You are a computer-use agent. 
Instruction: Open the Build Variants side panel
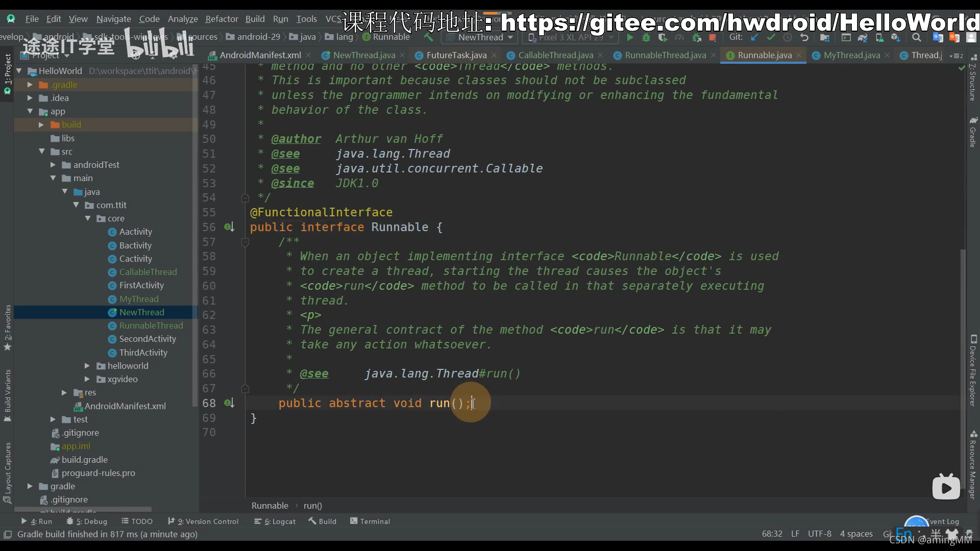coord(8,395)
